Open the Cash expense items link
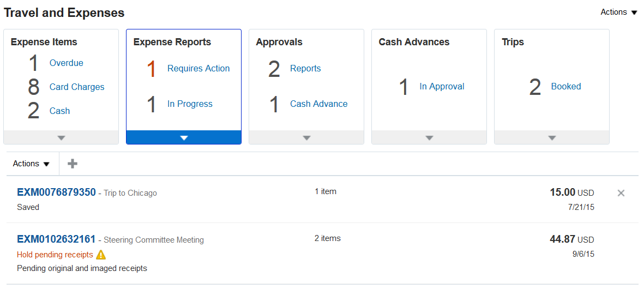Image resolution: width=644 pixels, height=295 pixels. [59, 111]
